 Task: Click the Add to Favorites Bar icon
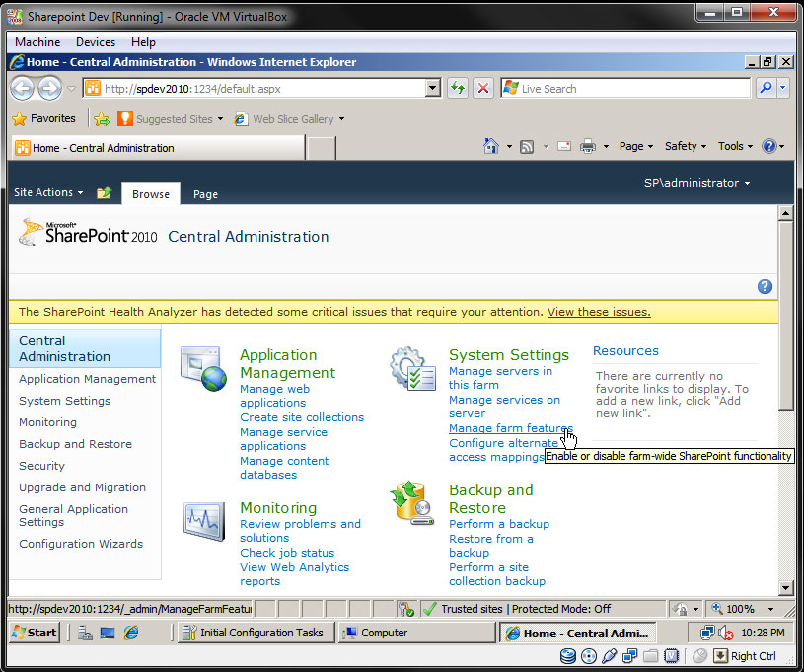point(102,119)
